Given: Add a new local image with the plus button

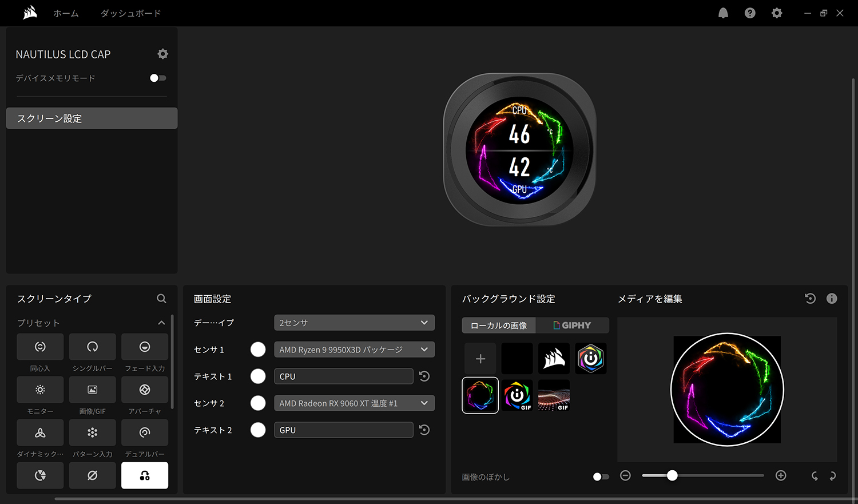Looking at the screenshot, I should pos(480,359).
